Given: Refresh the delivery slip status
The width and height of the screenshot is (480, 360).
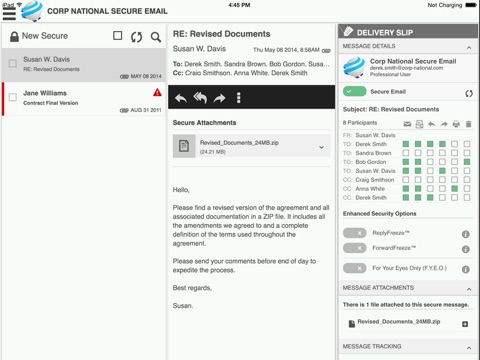Looking at the screenshot, I should (x=469, y=94).
